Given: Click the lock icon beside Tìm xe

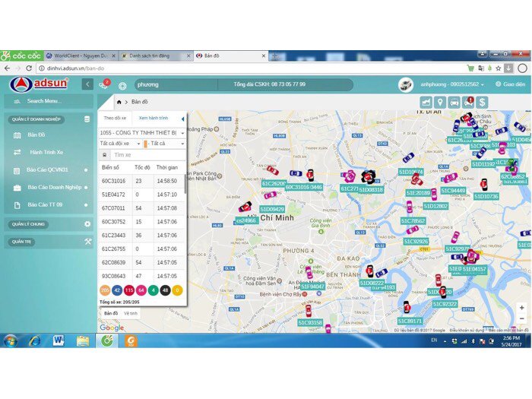Looking at the screenshot, I should (105, 155).
